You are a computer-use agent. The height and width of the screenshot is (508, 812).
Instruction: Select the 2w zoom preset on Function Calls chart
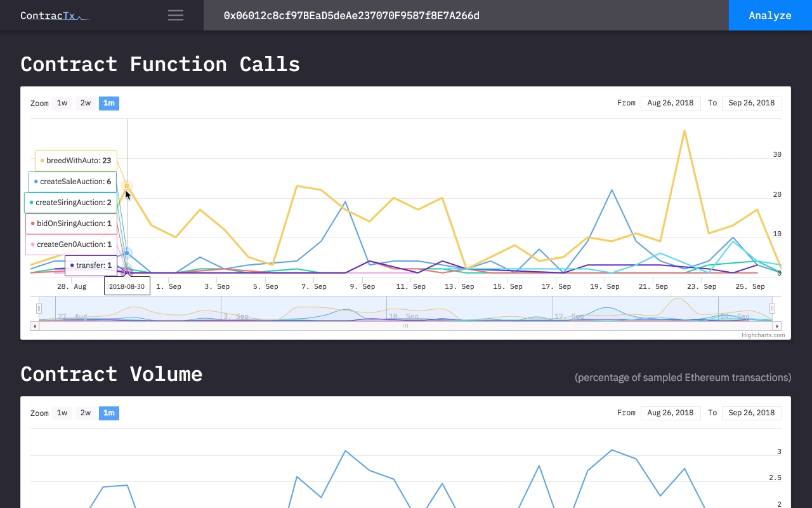click(85, 103)
